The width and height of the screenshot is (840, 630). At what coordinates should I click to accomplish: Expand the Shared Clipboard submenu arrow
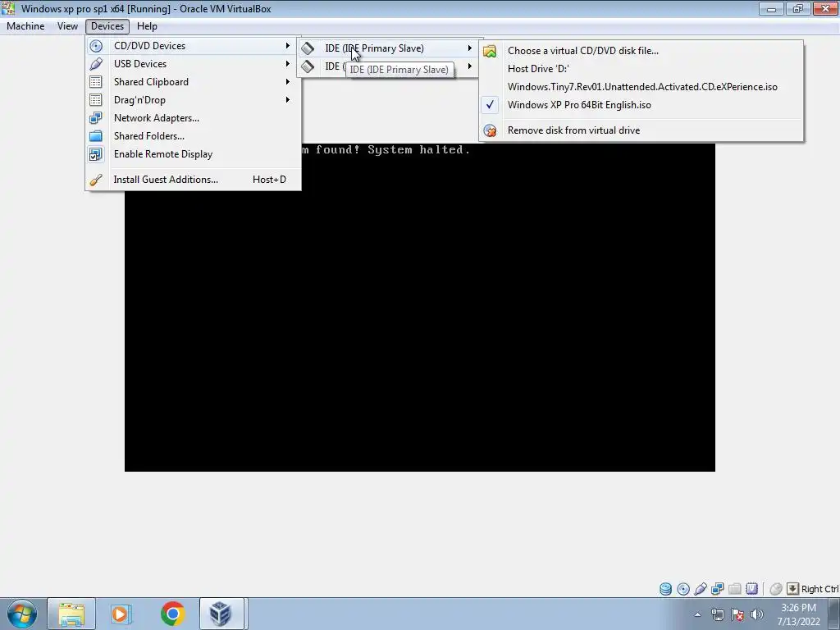point(288,82)
